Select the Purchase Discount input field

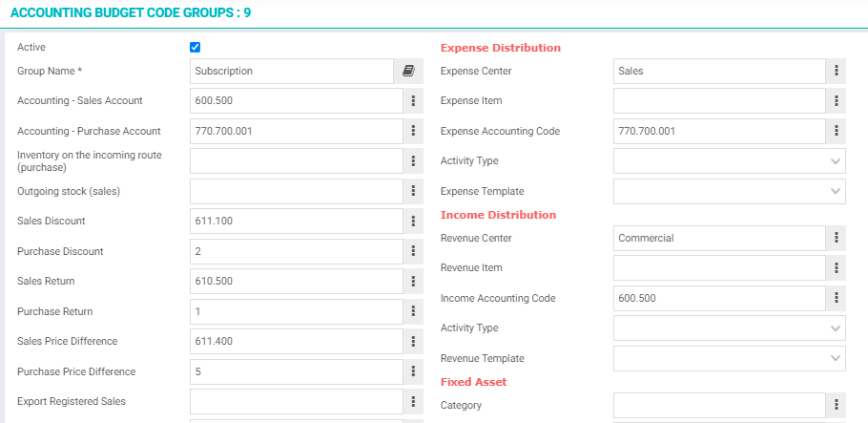[x=296, y=251]
